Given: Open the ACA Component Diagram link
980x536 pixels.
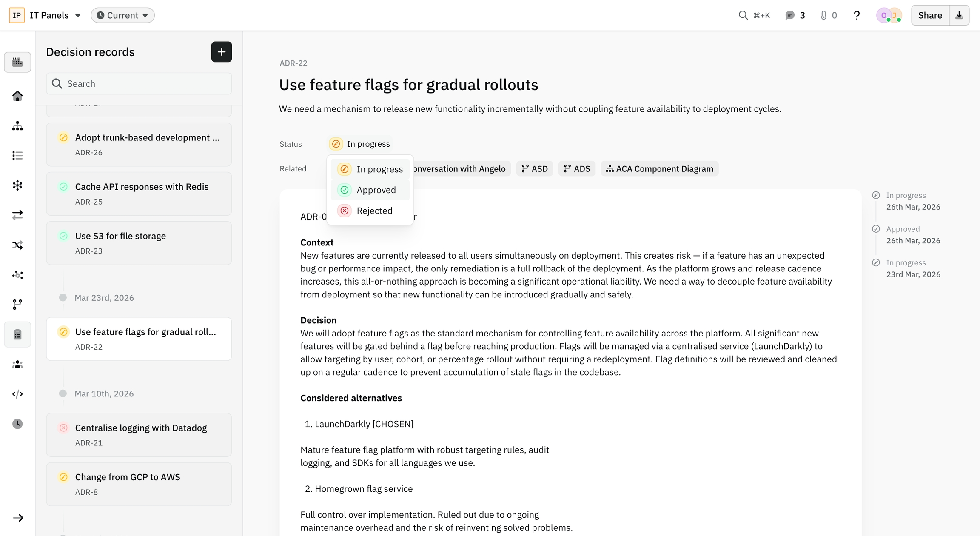Looking at the screenshot, I should point(659,169).
